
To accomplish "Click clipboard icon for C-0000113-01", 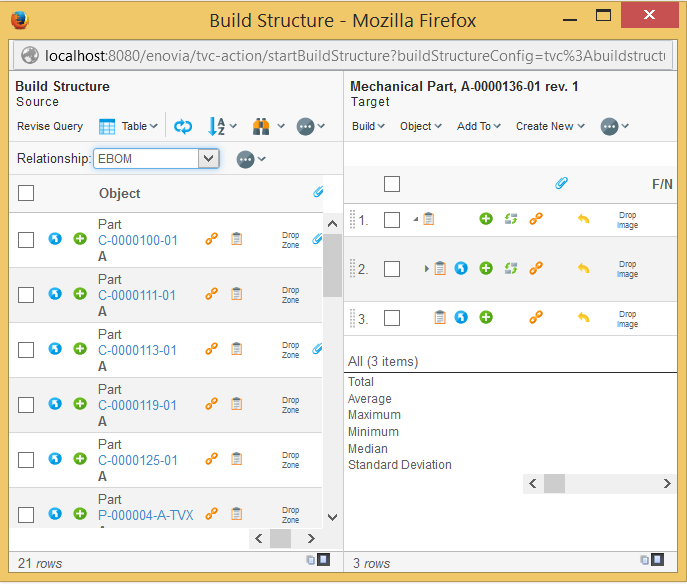I will [237, 349].
